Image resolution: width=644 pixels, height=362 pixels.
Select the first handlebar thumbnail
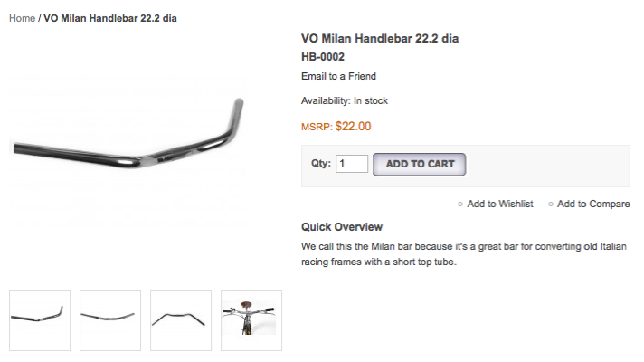point(40,319)
